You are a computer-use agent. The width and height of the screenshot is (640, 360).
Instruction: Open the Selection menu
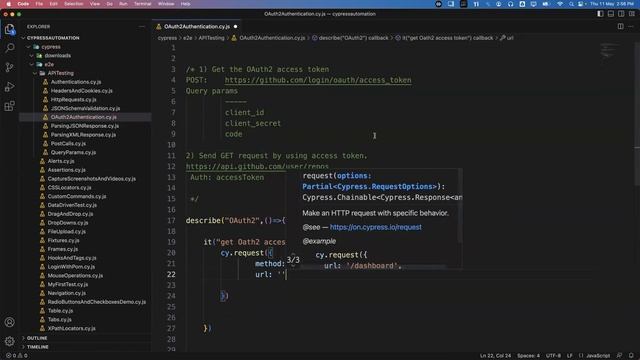tap(74, 4)
